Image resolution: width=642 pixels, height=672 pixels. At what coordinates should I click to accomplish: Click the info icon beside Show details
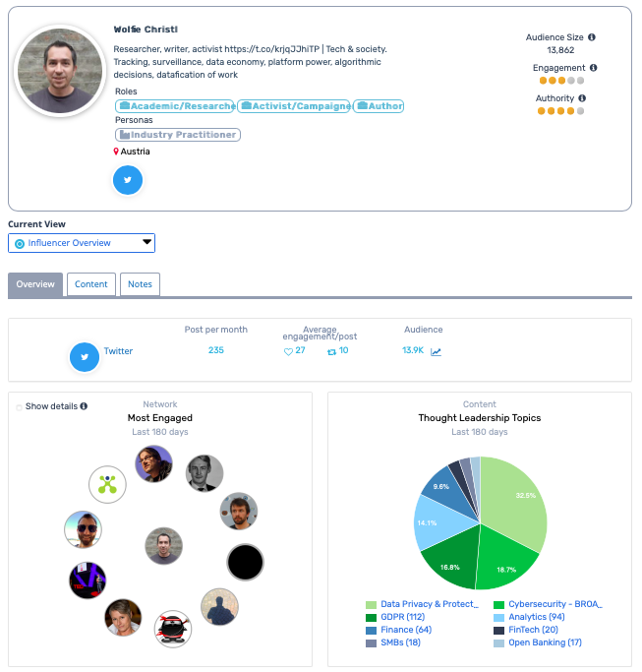84,406
